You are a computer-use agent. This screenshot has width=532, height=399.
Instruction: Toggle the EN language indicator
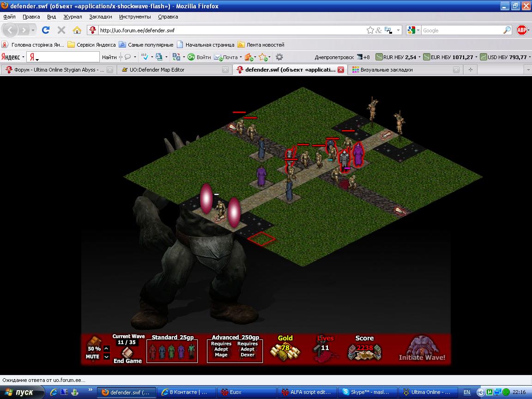(x=467, y=392)
